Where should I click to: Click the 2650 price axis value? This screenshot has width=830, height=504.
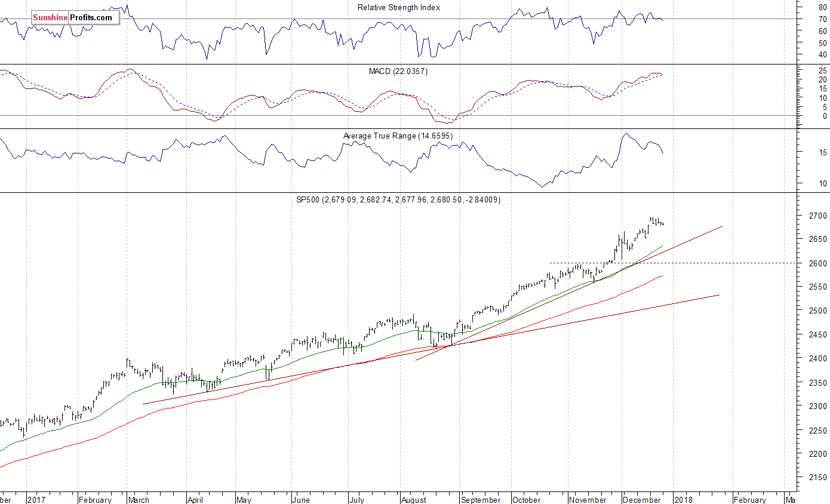coord(817,239)
